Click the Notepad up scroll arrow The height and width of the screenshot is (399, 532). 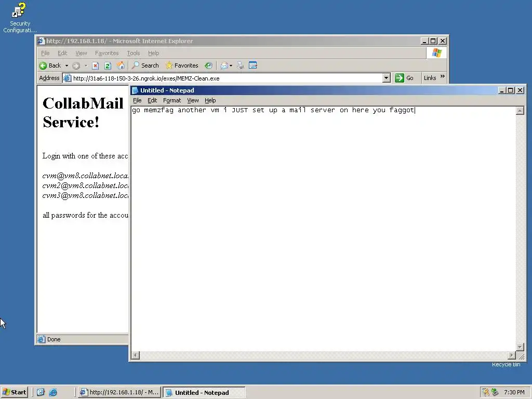click(520, 110)
